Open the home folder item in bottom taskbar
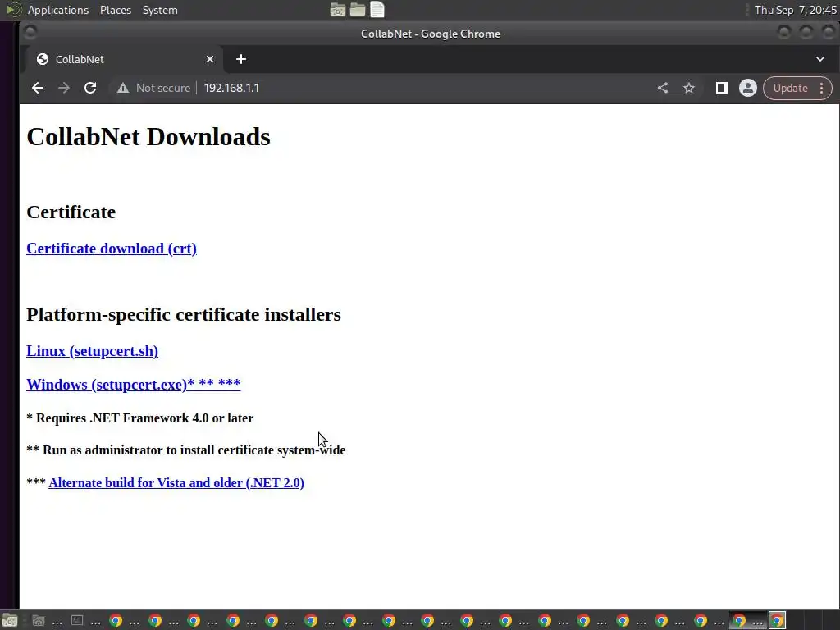 47,621
